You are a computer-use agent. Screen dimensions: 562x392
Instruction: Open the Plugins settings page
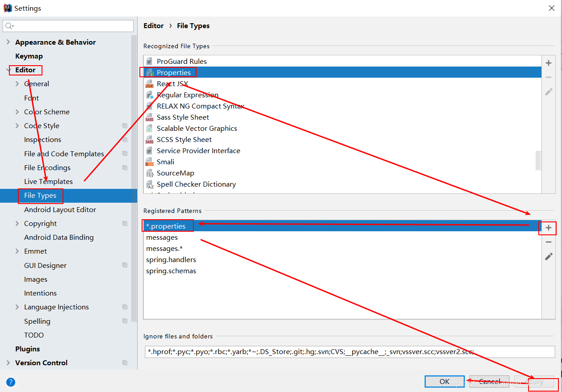28,349
